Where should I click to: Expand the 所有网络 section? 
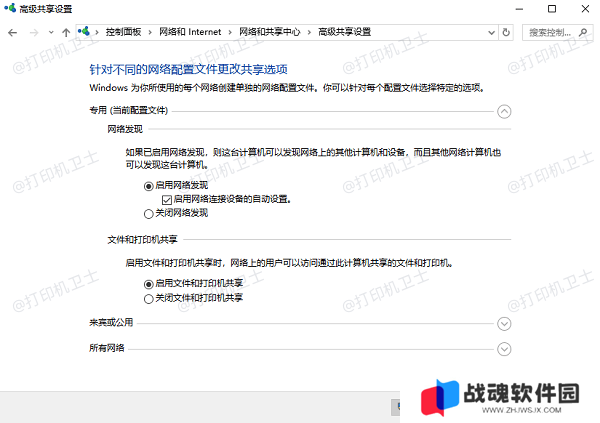(504, 349)
